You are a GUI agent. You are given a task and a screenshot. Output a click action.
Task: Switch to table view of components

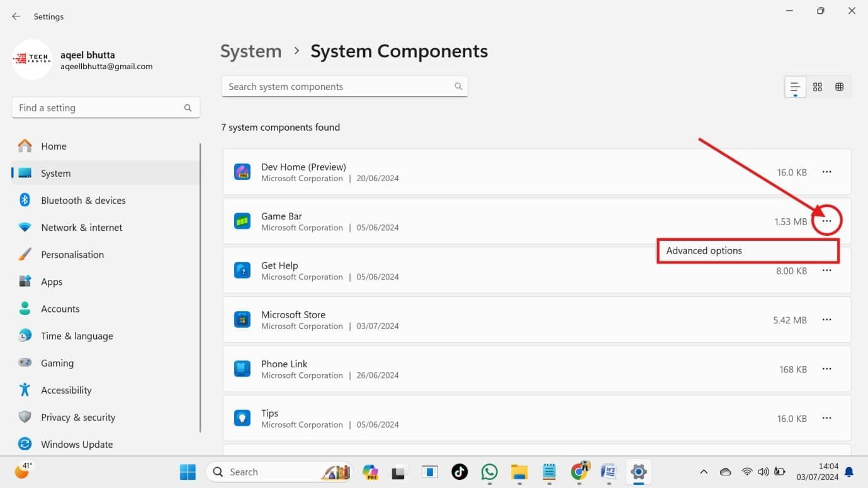[839, 86]
